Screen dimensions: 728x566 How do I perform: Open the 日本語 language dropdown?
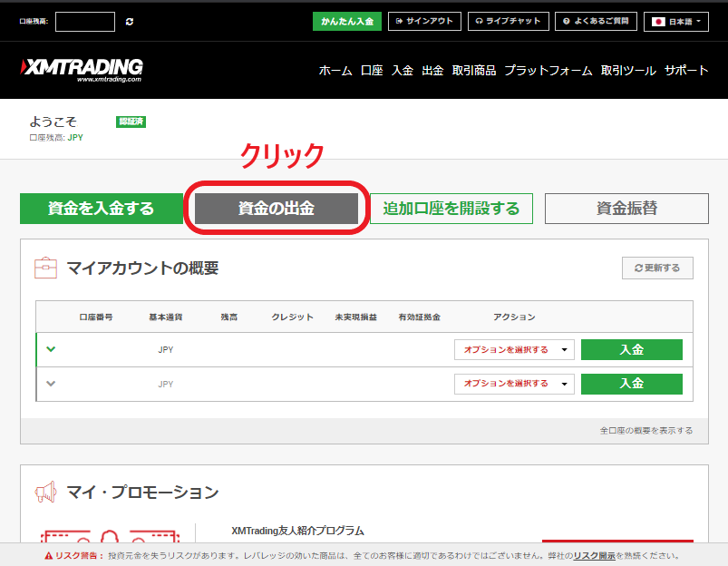(676, 21)
